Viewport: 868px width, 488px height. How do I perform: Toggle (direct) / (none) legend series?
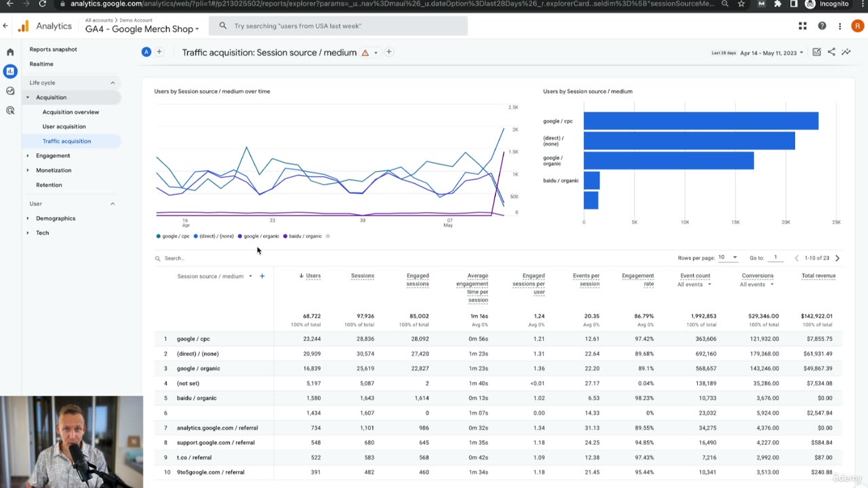coord(214,236)
